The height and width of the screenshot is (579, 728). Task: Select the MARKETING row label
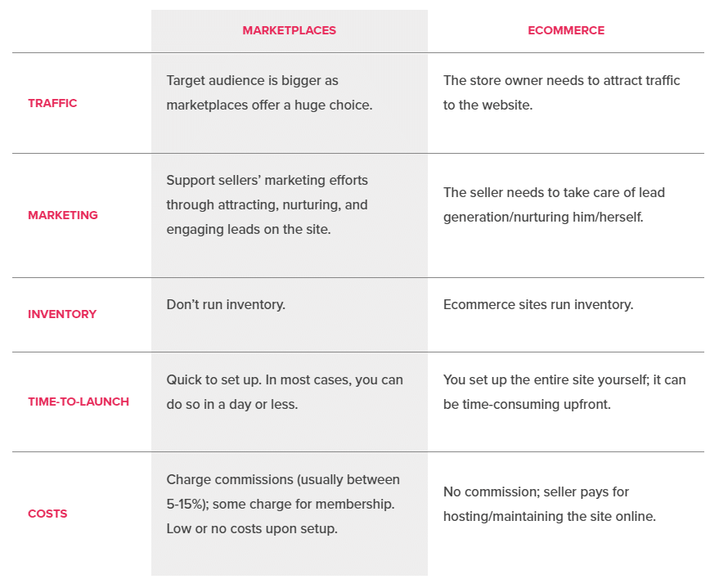[63, 215]
